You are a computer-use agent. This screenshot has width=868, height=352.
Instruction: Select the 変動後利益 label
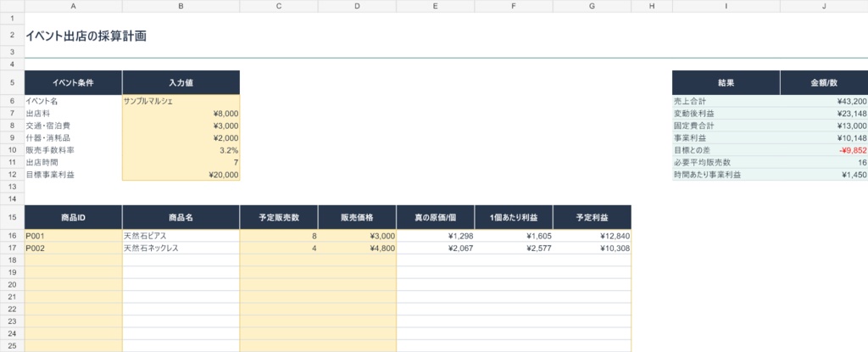[726, 113]
